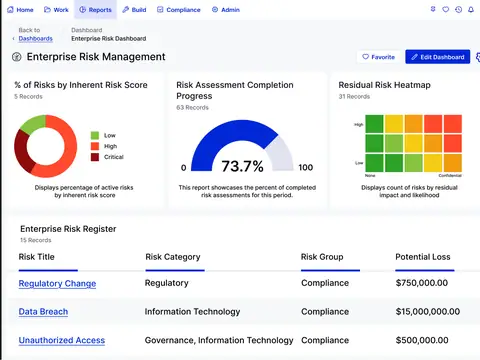Click the orange High legend swatch
Screen dimensions: 480x360
click(x=95, y=146)
